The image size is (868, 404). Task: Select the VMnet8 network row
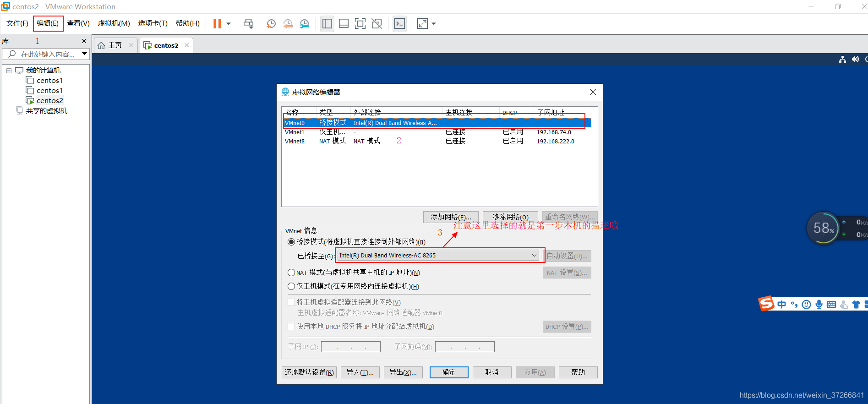[437, 141]
